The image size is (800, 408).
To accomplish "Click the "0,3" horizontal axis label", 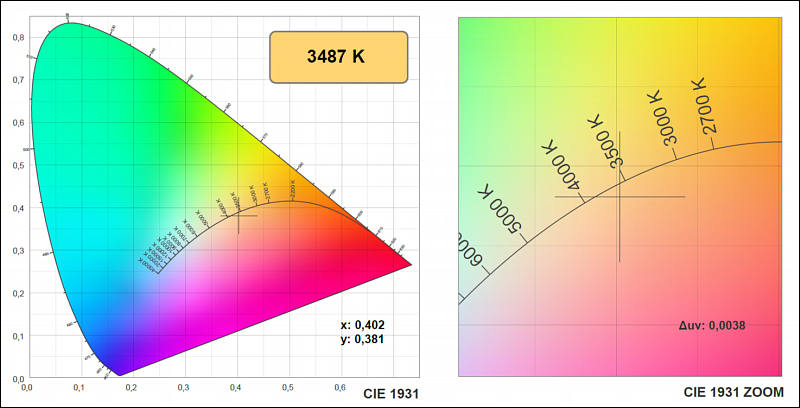I will tap(184, 388).
